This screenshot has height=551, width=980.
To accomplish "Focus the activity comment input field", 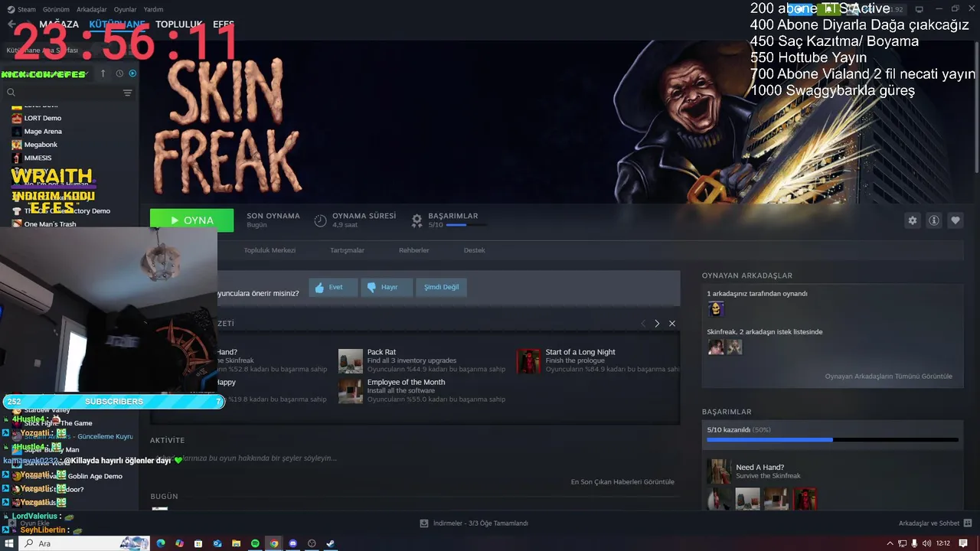I will tap(413, 458).
